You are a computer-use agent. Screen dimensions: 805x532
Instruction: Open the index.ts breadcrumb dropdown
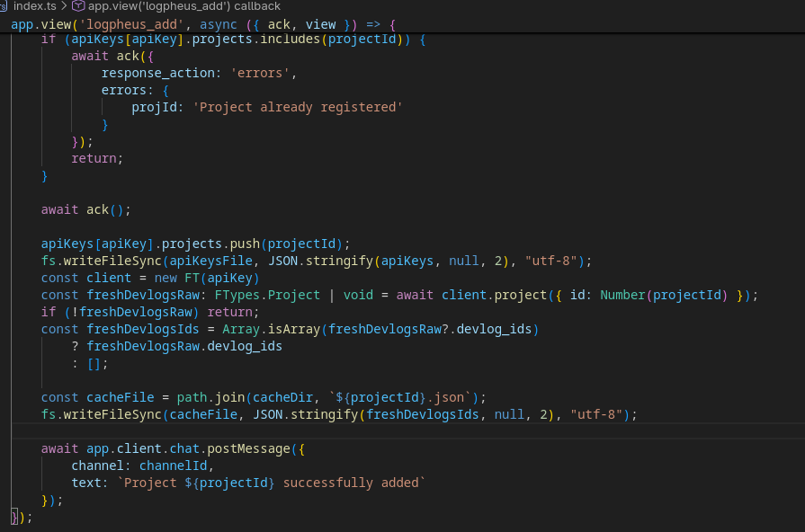click(x=35, y=6)
